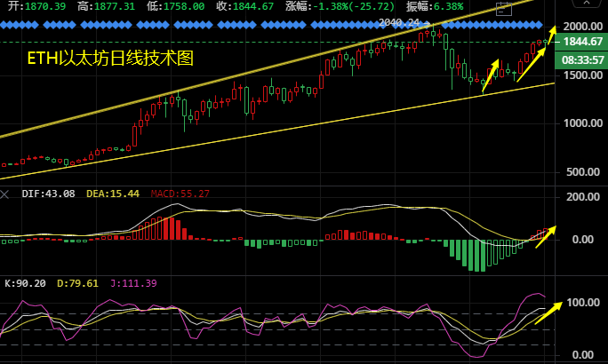Viewport: 608px width, 364px height.
Task: Select the ETH以太坊日线技术图 title annotation
Action: point(108,59)
